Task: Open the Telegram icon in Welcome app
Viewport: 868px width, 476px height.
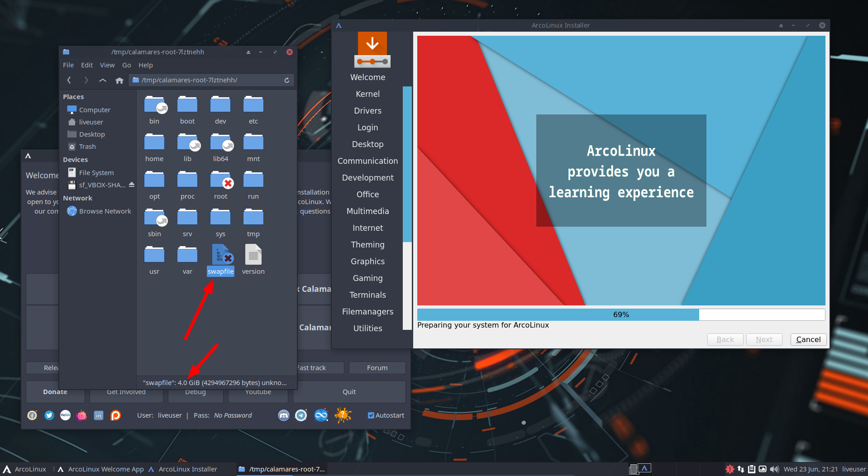Action: point(301,415)
